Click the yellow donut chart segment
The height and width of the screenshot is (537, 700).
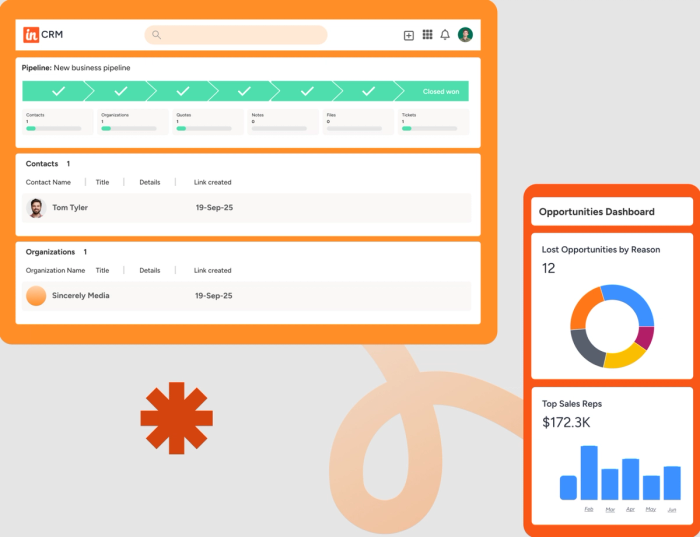point(626,357)
